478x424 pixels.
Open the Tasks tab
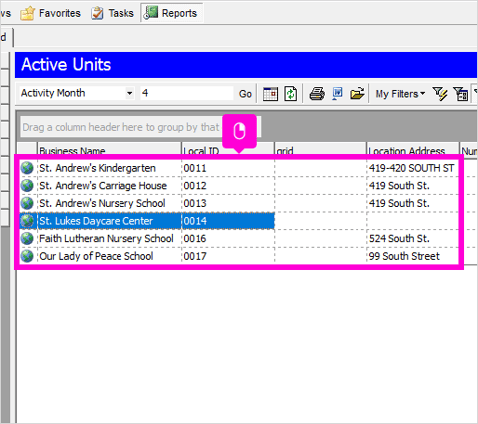pos(113,13)
